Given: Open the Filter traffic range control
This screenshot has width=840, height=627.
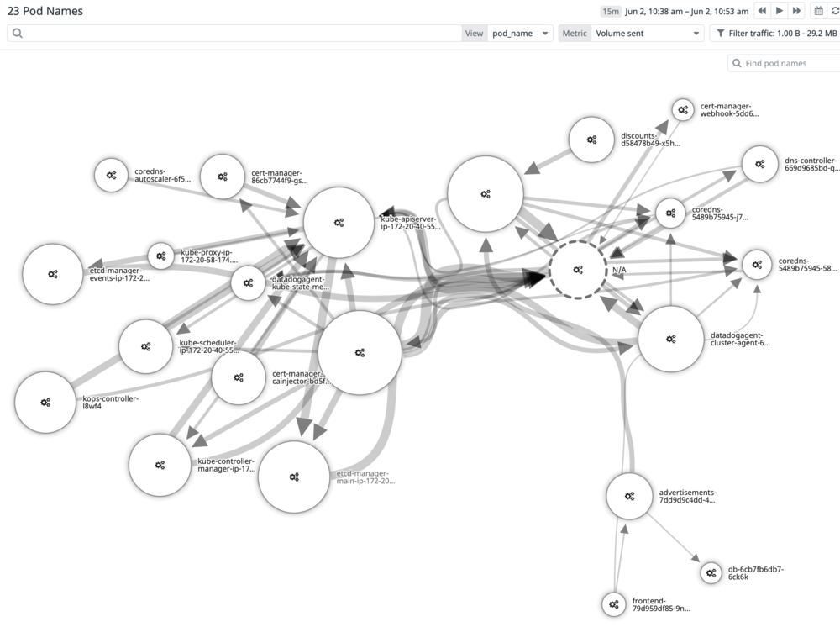Looking at the screenshot, I should 777,33.
